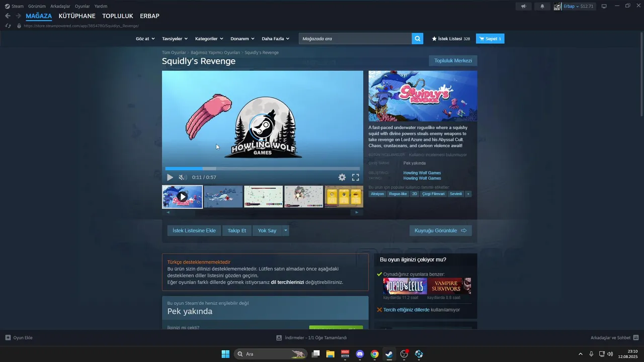Open İstek Listesi with 328 items

(451, 39)
